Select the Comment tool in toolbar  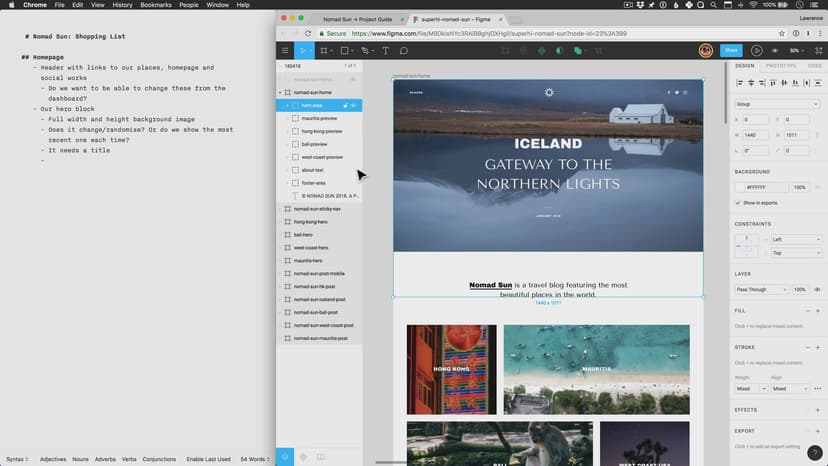[404, 50]
